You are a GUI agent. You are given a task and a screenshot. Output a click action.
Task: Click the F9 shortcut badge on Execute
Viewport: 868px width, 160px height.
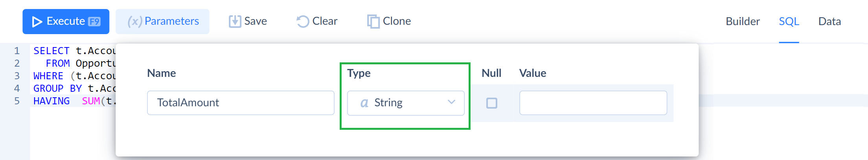click(94, 22)
